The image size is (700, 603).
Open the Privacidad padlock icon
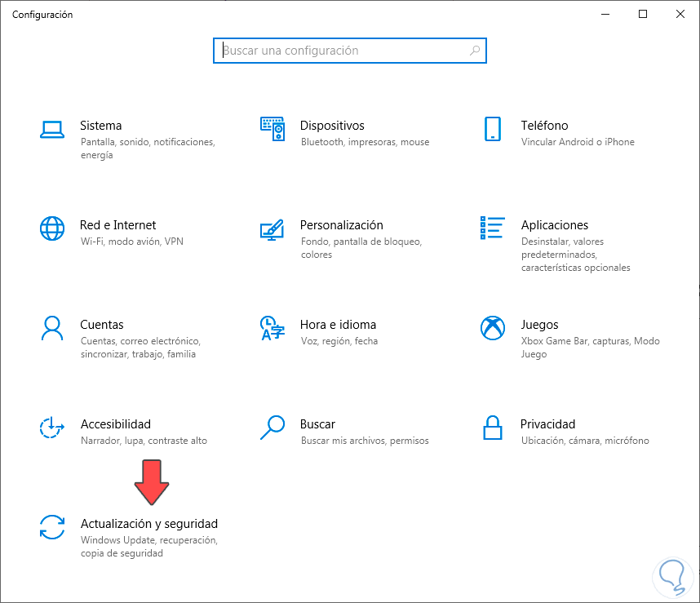click(492, 428)
